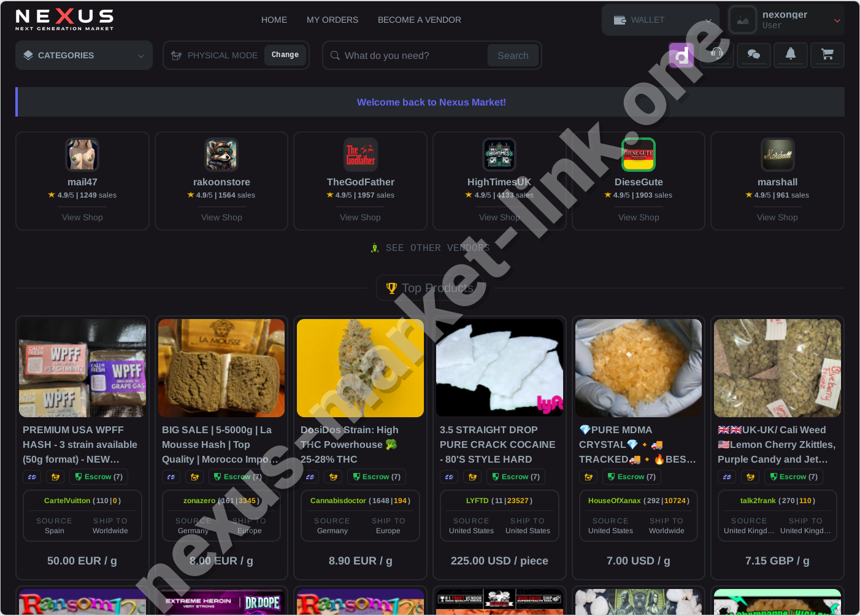860x616 pixels.
Task: Expand the CATEGORIES dropdown
Action: tap(84, 55)
